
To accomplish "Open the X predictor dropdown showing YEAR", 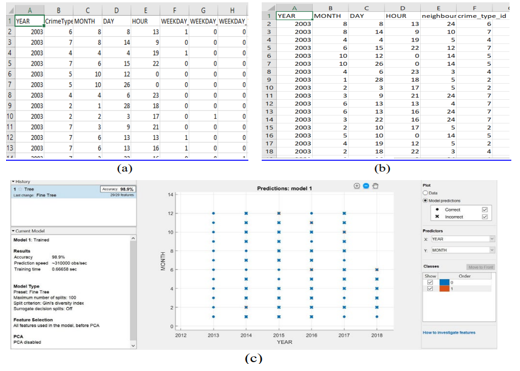I will 463,239.
